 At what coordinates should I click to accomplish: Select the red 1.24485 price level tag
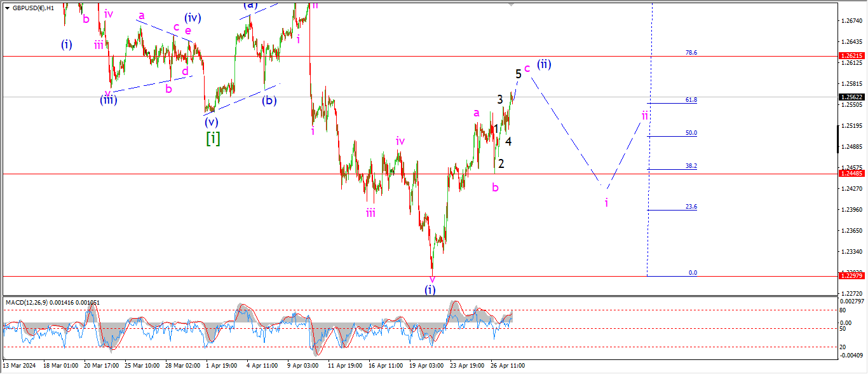[x=851, y=174]
